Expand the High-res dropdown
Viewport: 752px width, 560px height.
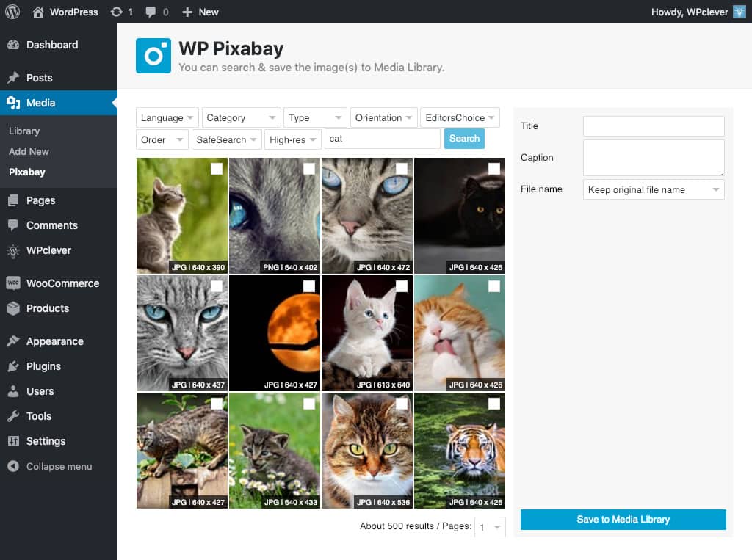click(292, 139)
